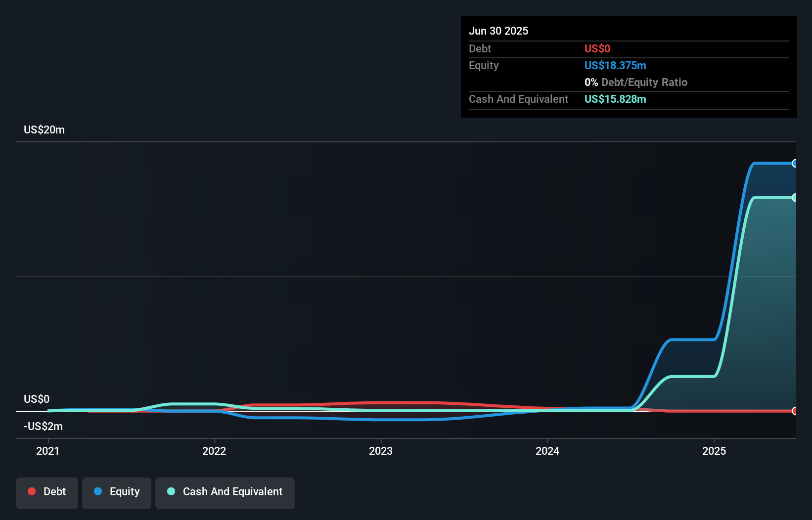Select the 2025 axis label
The image size is (812, 520).
click(715, 451)
